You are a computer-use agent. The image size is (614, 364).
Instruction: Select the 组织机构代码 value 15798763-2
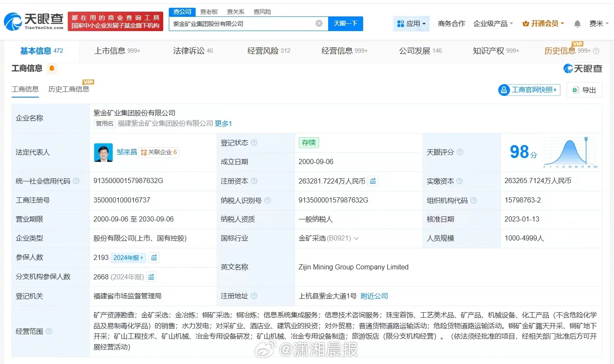click(x=522, y=200)
